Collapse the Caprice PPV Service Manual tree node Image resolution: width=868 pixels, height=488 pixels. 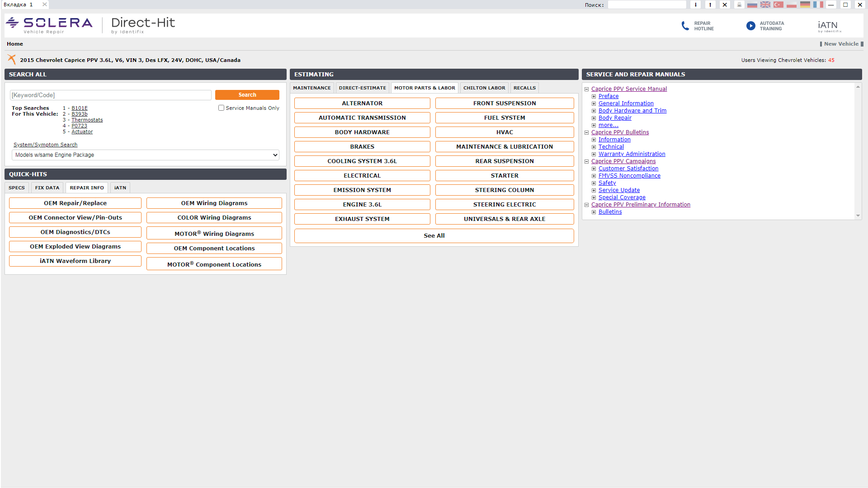coord(587,89)
